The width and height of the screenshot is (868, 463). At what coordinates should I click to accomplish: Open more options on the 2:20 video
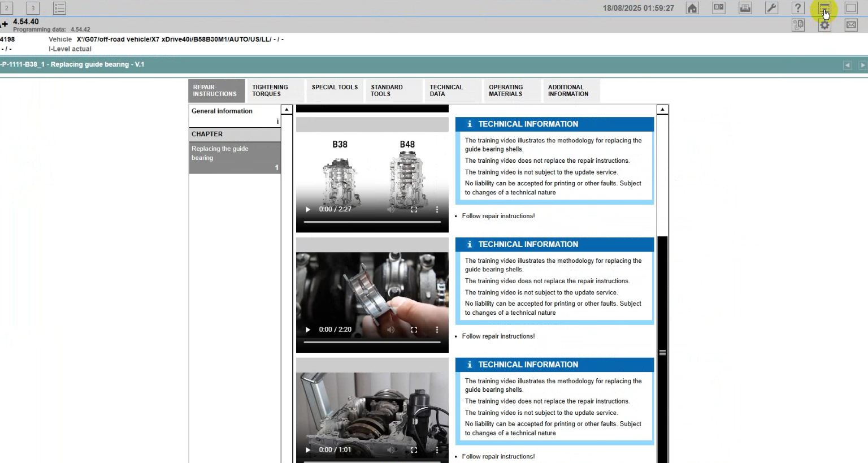[x=437, y=330]
